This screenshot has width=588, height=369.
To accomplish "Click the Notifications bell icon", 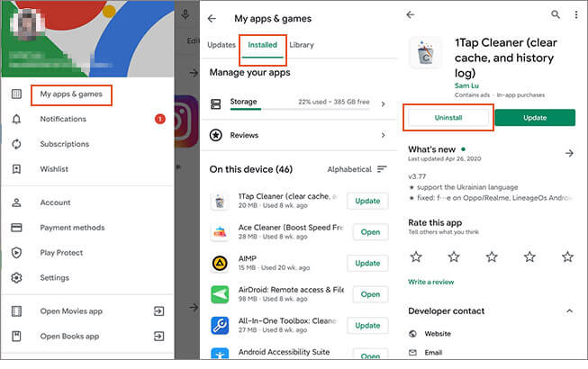I will 16,119.
